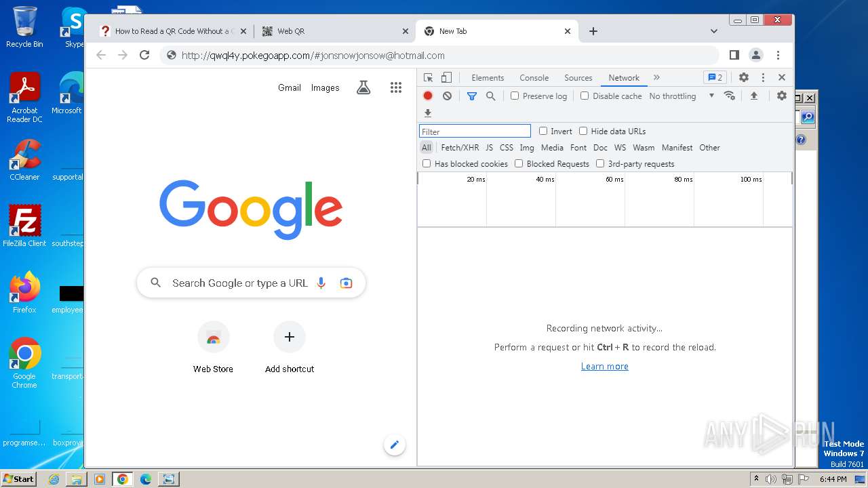Filter requests by CSS type
The height and width of the screenshot is (488, 868).
[x=507, y=147]
